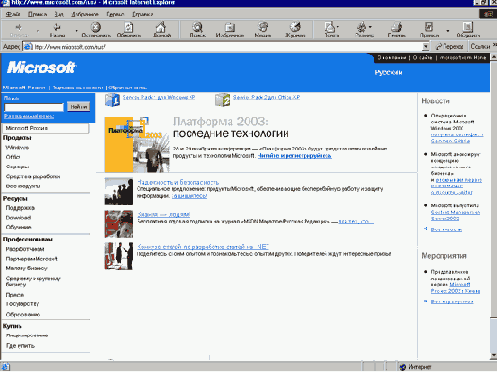Screen dimensions: 497x372
Task: Open the Favorites menu in menu bar
Action: 85,14
